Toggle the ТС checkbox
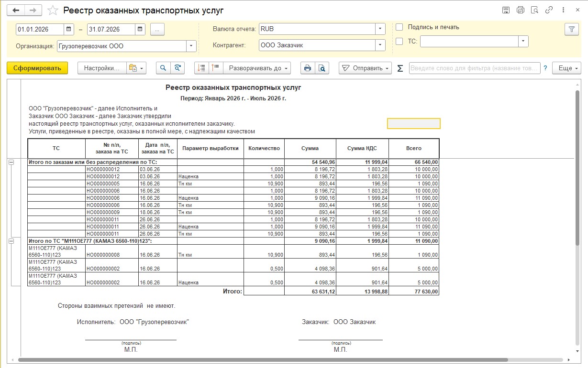 tap(399, 42)
